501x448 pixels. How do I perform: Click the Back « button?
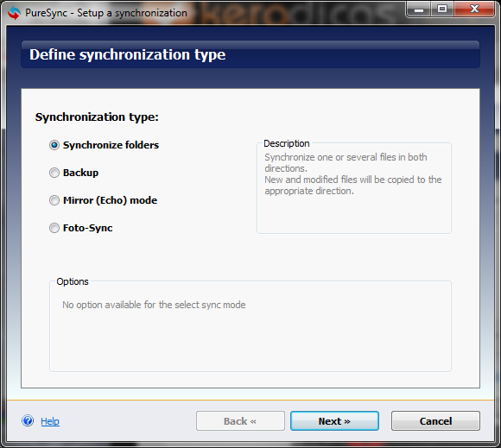(x=240, y=421)
